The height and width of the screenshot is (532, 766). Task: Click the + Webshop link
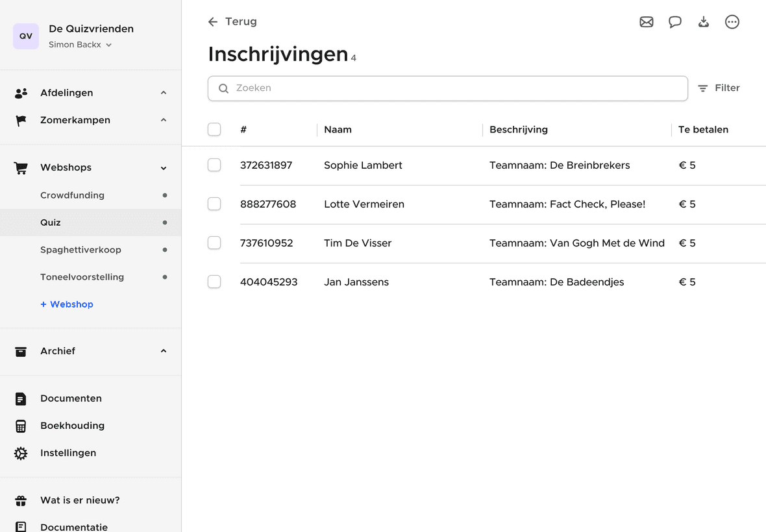pyautogui.click(x=67, y=304)
